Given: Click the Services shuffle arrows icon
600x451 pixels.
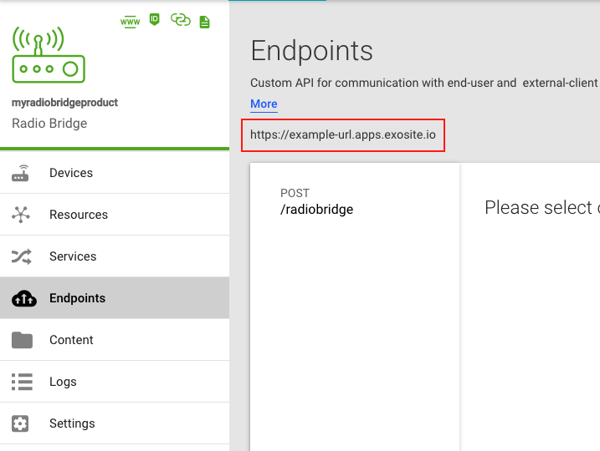Looking at the screenshot, I should click(x=21, y=257).
